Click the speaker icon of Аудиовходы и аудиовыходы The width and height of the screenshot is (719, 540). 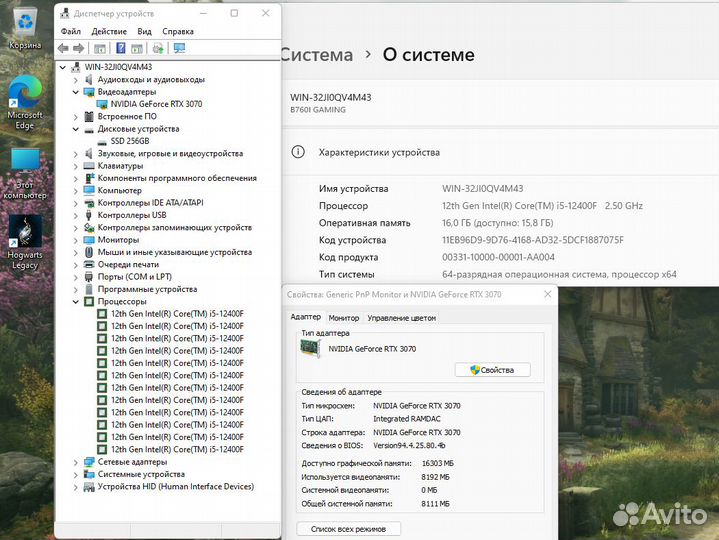(x=89, y=79)
